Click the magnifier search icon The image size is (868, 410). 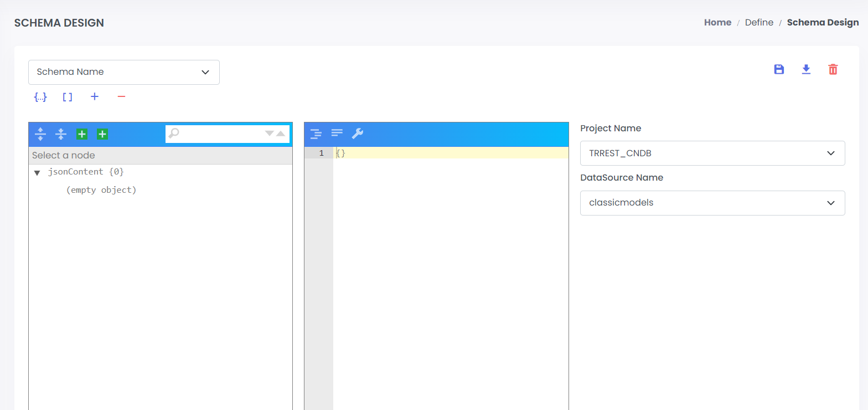(x=174, y=133)
